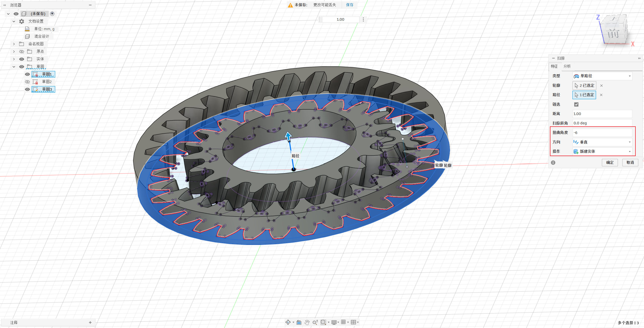Activate root component radio button
The width and height of the screenshot is (644, 328).
click(52, 14)
